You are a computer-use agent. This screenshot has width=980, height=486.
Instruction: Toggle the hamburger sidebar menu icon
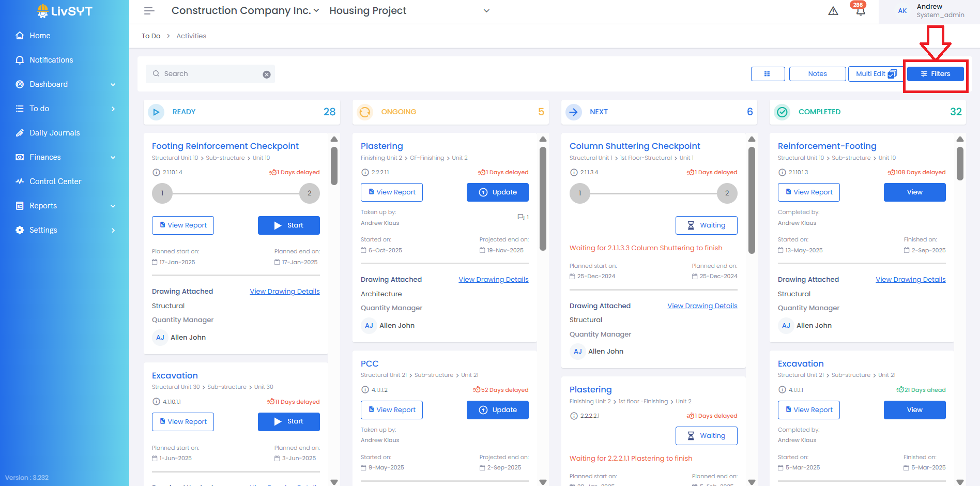pyautogui.click(x=149, y=11)
